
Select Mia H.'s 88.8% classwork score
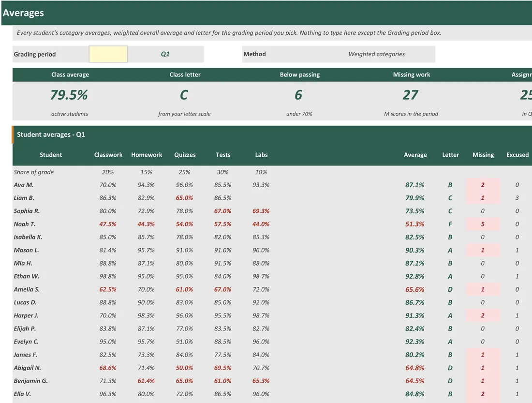(x=108, y=264)
